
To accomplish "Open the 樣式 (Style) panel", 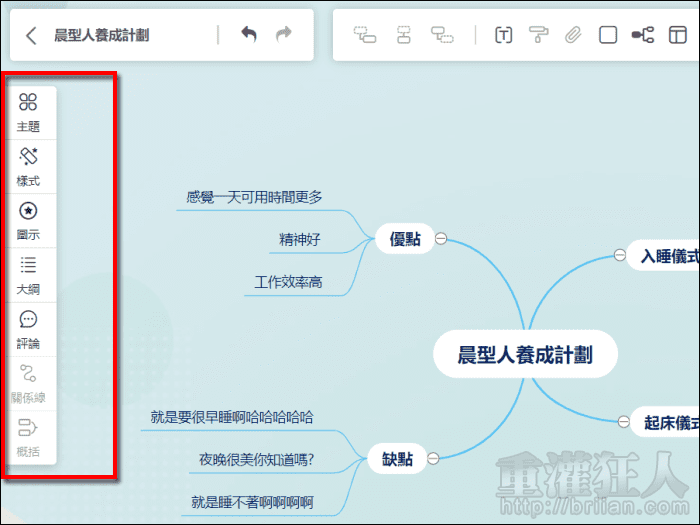I will (x=28, y=166).
